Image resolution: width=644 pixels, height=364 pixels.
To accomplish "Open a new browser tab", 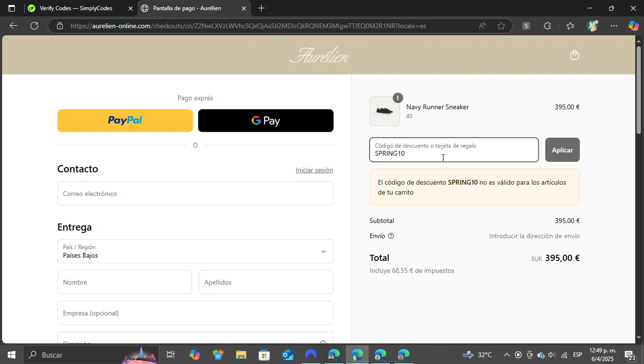I will click(261, 8).
